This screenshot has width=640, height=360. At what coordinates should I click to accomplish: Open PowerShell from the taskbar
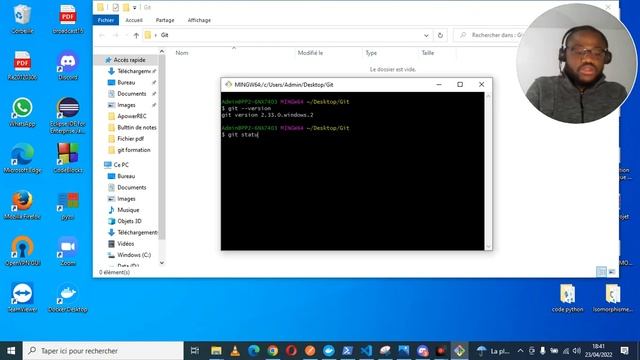pyautogui.click(x=347, y=351)
